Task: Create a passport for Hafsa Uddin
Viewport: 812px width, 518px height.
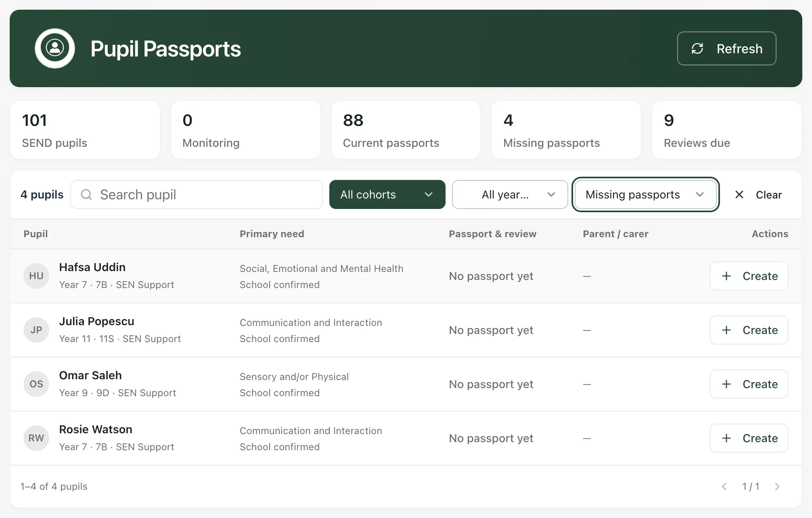Action: click(x=749, y=276)
